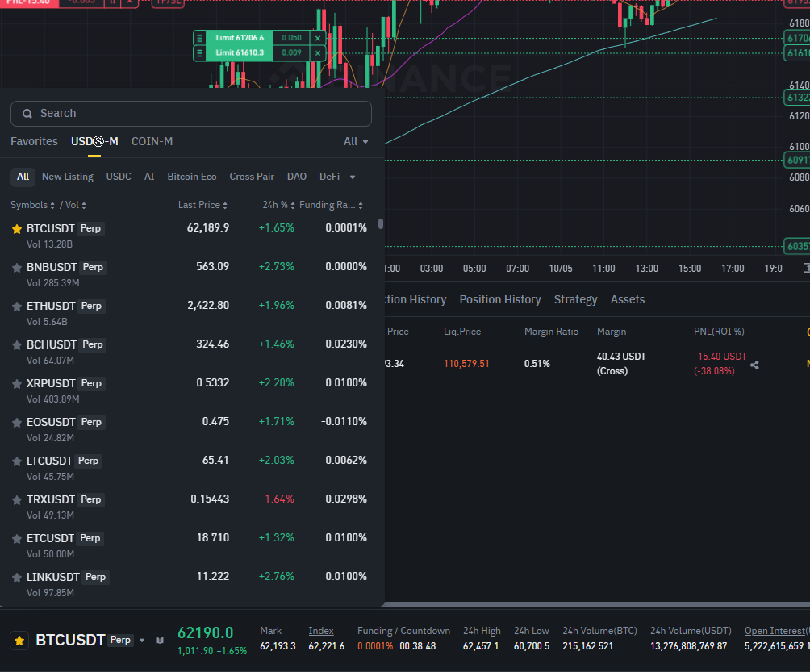Screen dimensions: 810x672
Task: Click the Funding rate 0.0001% in header
Action: pyautogui.click(x=376, y=646)
